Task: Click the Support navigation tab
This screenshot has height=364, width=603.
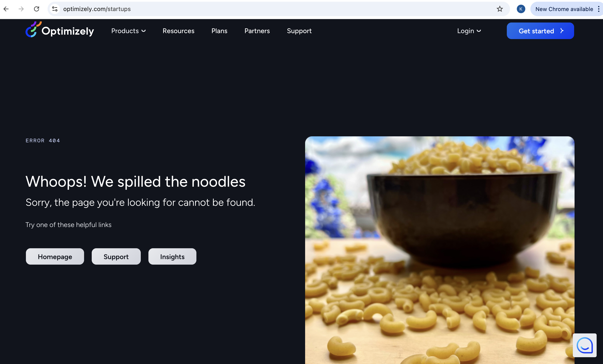Action: [299, 31]
